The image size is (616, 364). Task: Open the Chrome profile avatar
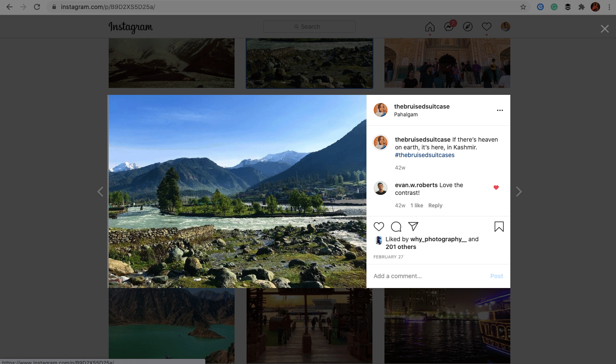(x=595, y=7)
